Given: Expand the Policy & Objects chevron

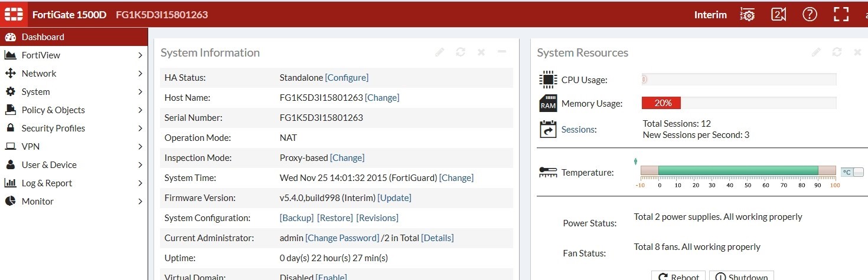Looking at the screenshot, I should (140, 110).
